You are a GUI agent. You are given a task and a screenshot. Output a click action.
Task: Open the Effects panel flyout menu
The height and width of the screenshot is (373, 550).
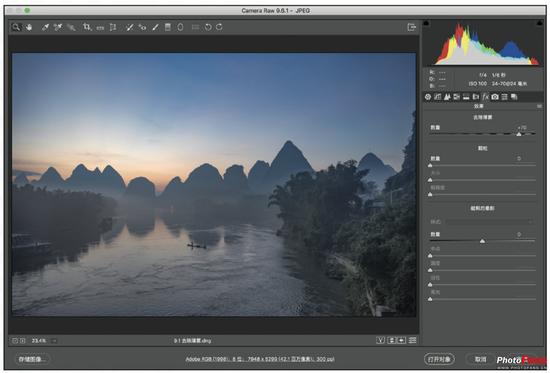(x=539, y=106)
